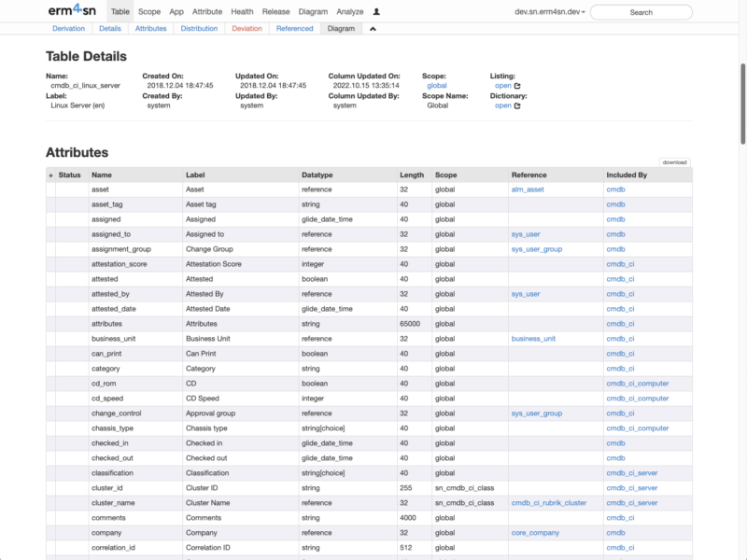Switch to the Referenced tab
Image resolution: width=747 pixels, height=560 pixels.
tap(295, 28)
